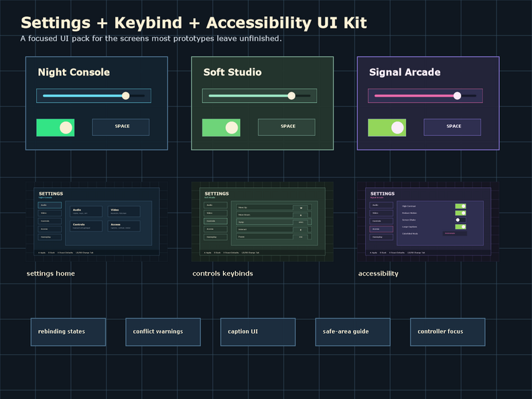
Task: Open the Colorblind Mode dropdown
Action: coord(455,233)
